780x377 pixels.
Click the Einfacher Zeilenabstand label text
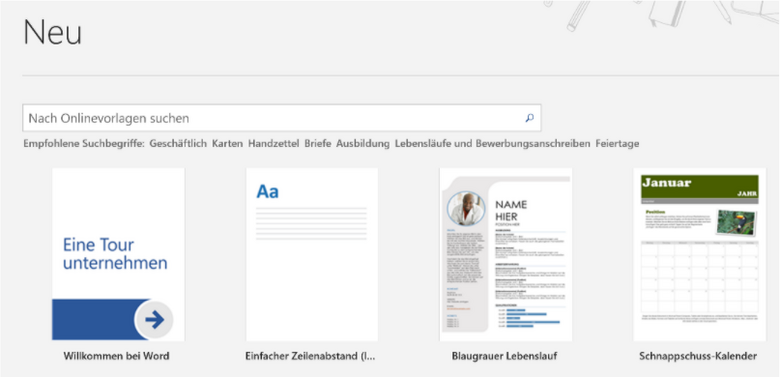310,356
